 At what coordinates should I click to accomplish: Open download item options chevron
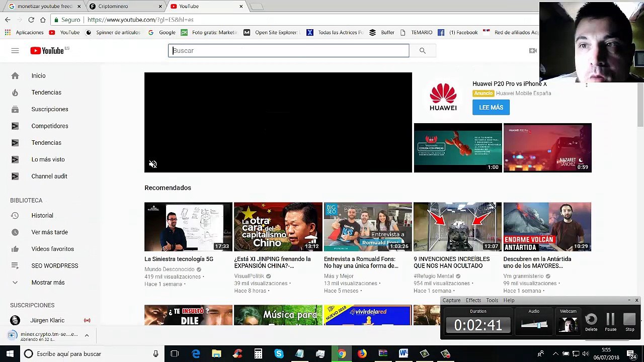(87, 335)
